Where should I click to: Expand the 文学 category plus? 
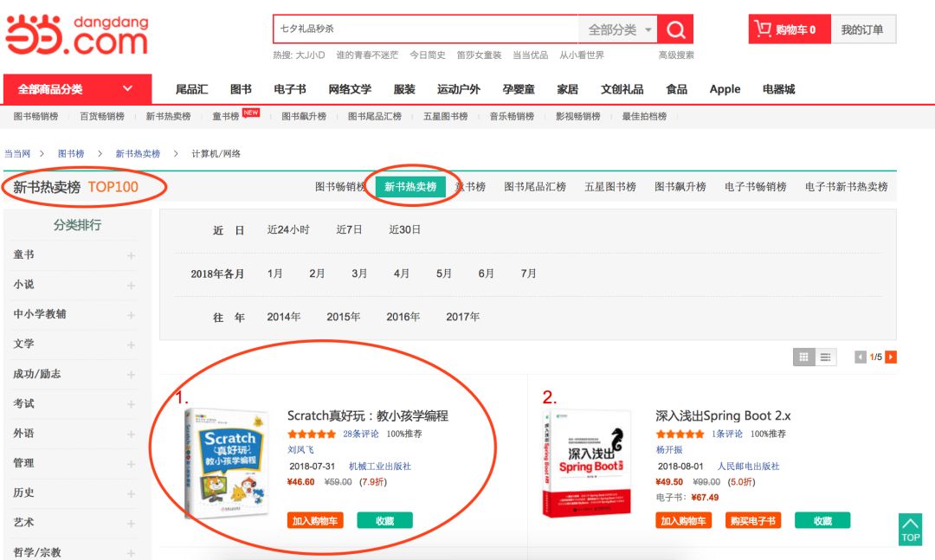click(131, 344)
